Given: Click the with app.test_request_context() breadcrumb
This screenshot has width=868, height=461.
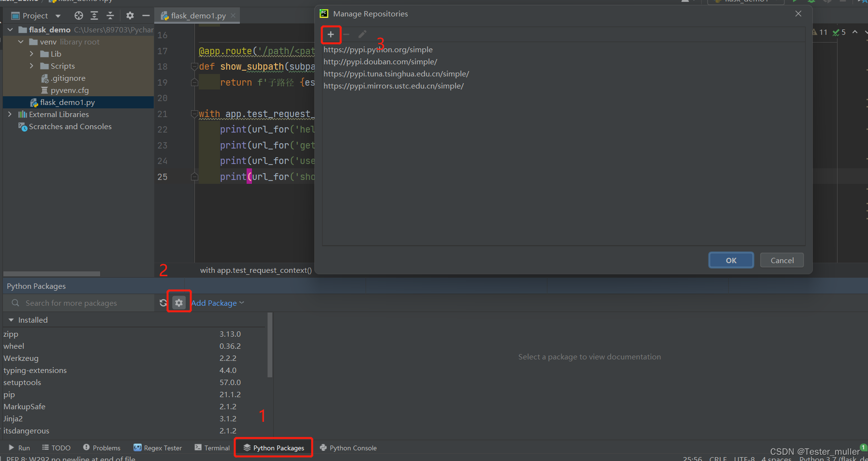Looking at the screenshot, I should click(256, 270).
